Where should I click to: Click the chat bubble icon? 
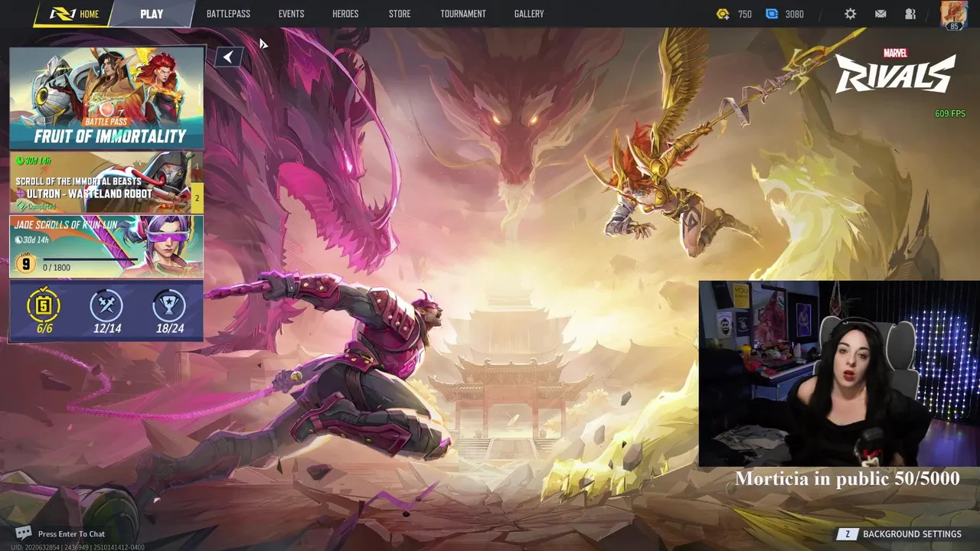pos(23,533)
